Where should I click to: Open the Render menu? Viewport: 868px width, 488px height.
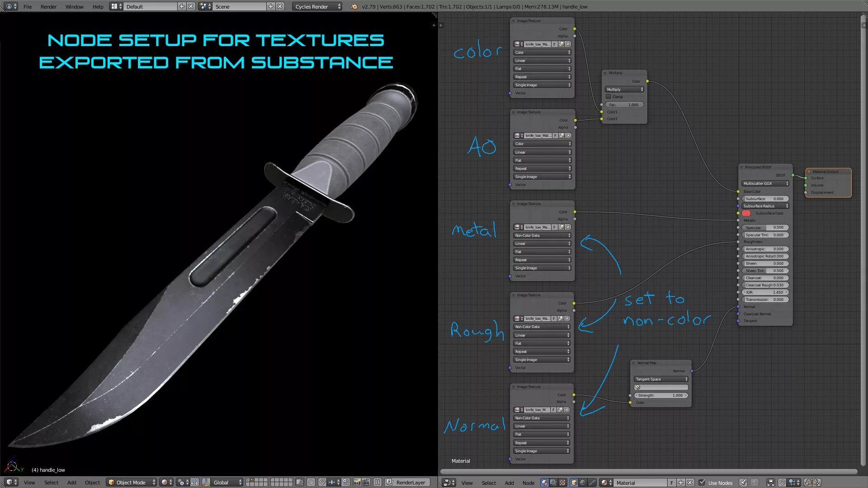coord(48,6)
